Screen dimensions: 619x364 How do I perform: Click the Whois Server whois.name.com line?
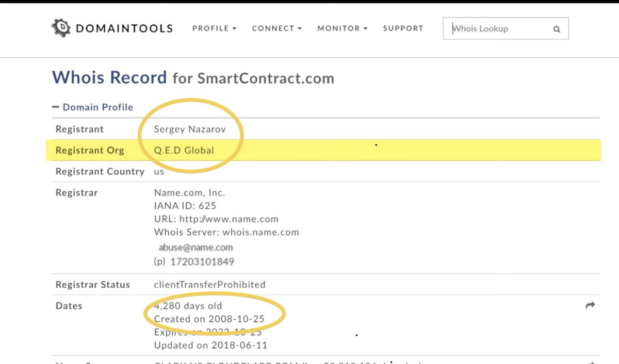[x=226, y=232]
